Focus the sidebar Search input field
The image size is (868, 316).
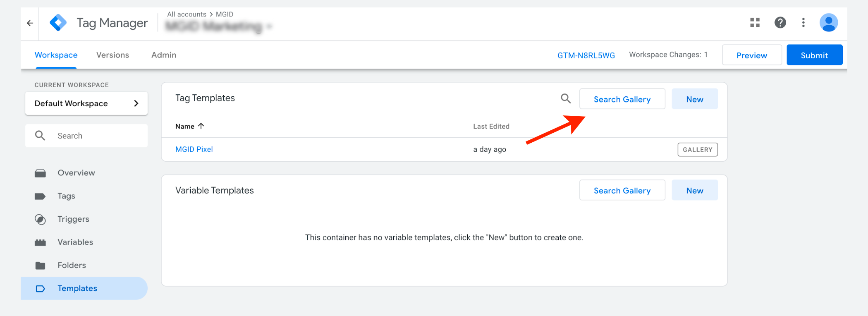(86, 136)
